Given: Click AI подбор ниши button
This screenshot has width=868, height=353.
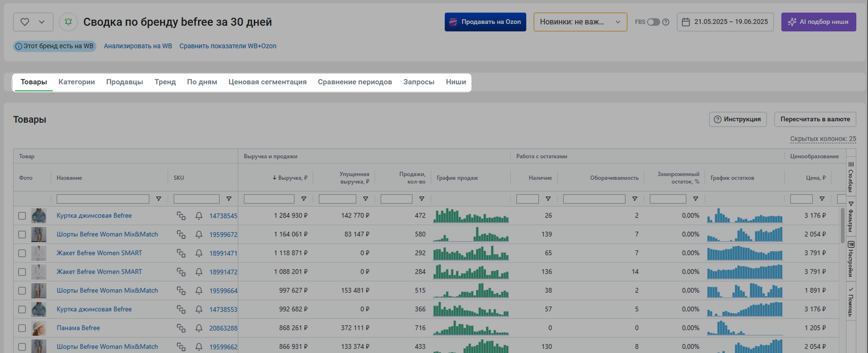Looking at the screenshot, I should (x=818, y=22).
